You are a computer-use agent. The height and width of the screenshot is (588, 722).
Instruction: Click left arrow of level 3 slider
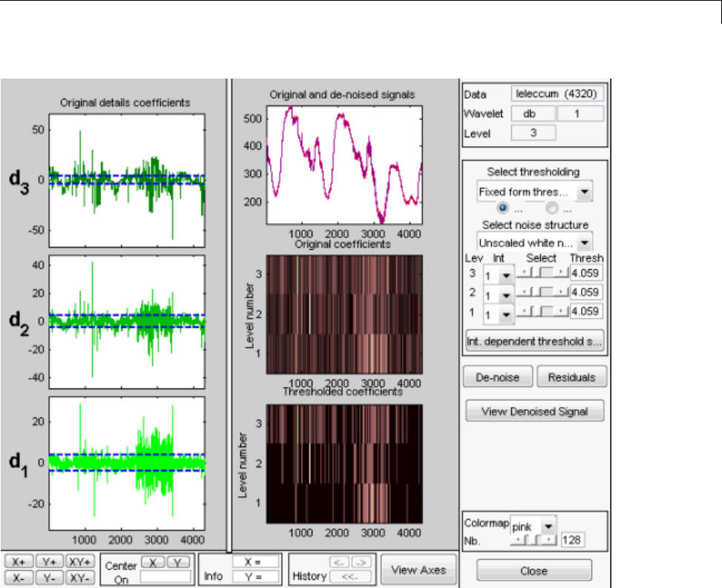click(x=523, y=272)
